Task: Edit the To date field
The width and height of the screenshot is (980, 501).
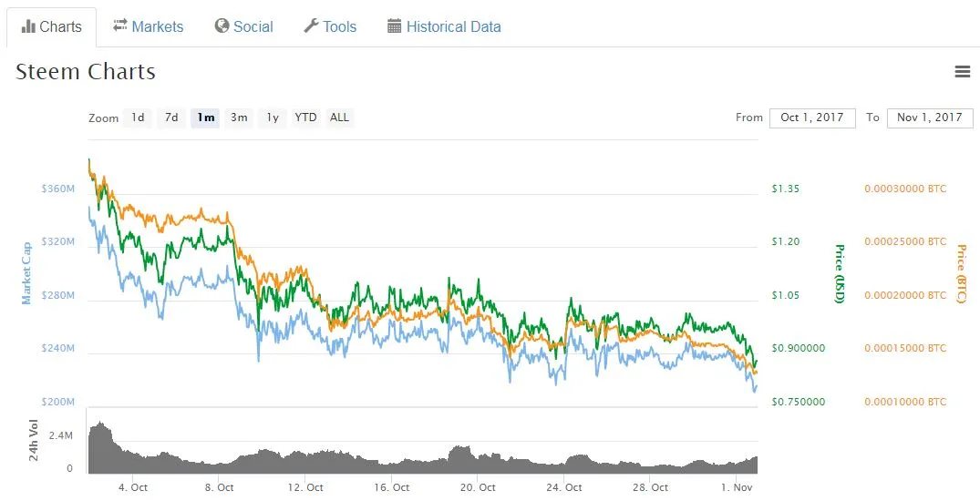Action: (929, 118)
